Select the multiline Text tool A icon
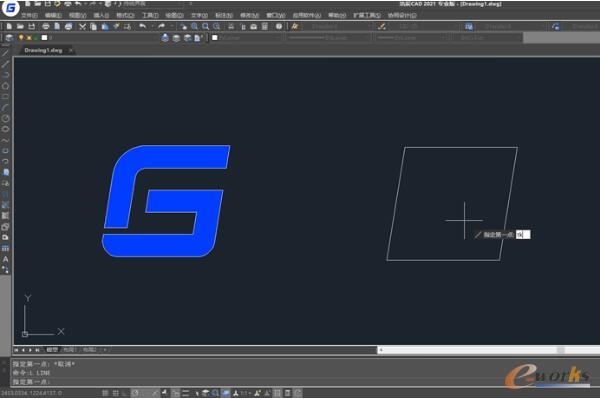 click(x=5, y=259)
